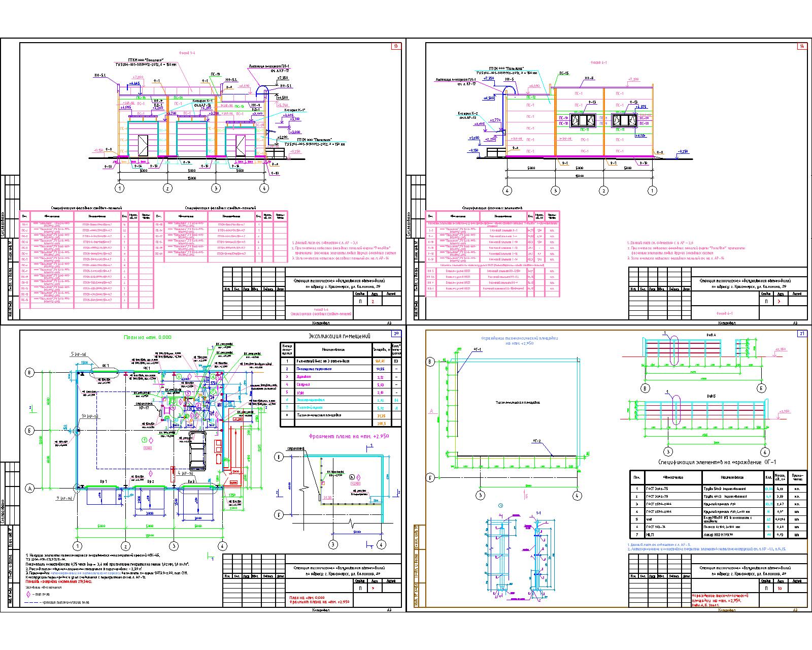Click "+4,500" elevation mark on Фасад 1-4

click(284, 97)
